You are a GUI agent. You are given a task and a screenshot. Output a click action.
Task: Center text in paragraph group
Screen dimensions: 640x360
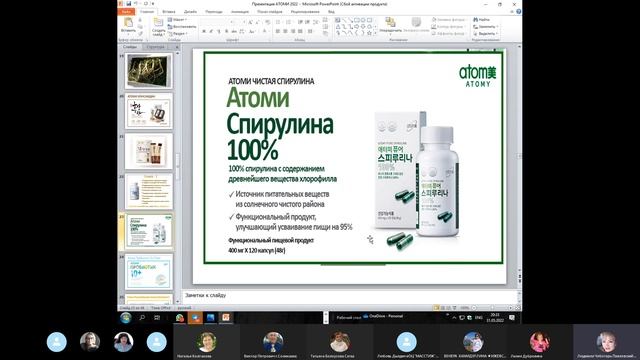tap(285, 31)
